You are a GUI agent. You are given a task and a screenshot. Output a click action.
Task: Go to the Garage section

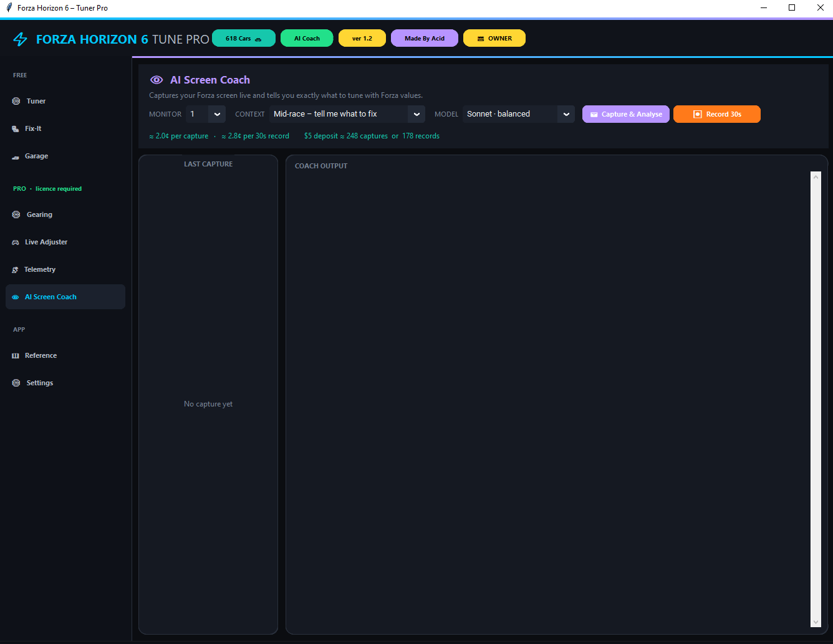(x=65, y=156)
